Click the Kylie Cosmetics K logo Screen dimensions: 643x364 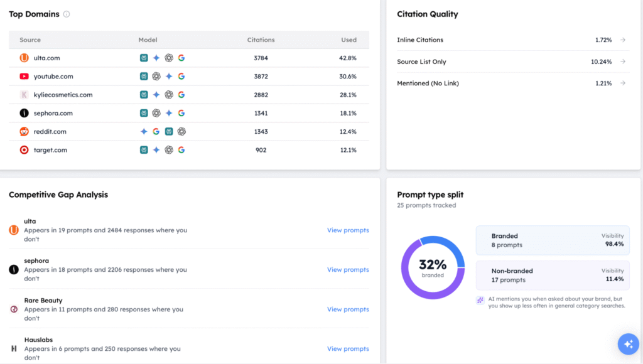24,95
